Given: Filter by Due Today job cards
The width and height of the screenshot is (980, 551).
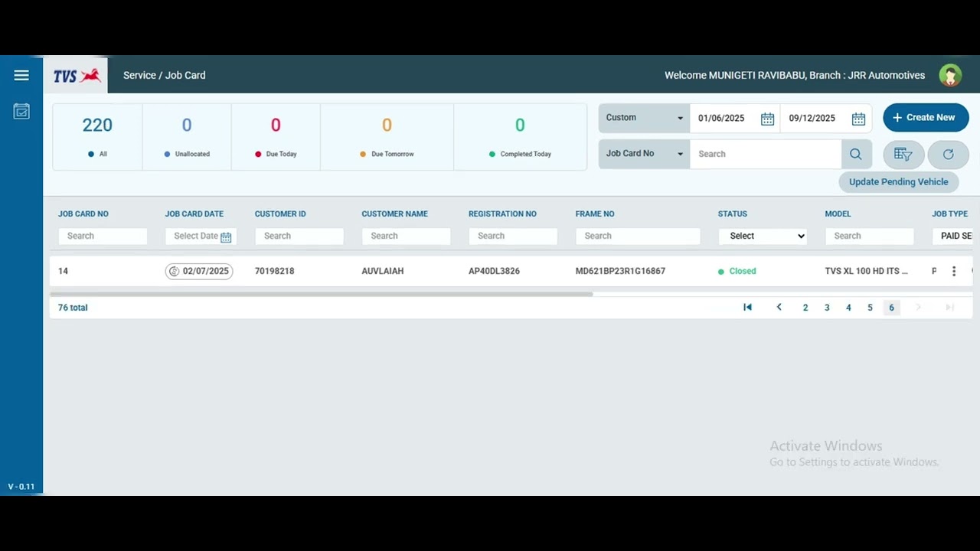Looking at the screenshot, I should (276, 137).
